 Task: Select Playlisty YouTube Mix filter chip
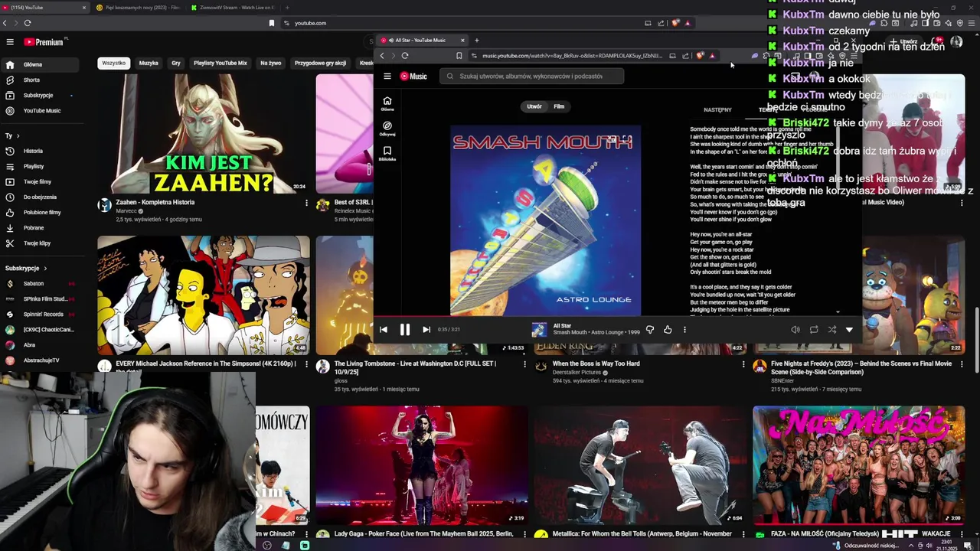(x=220, y=63)
